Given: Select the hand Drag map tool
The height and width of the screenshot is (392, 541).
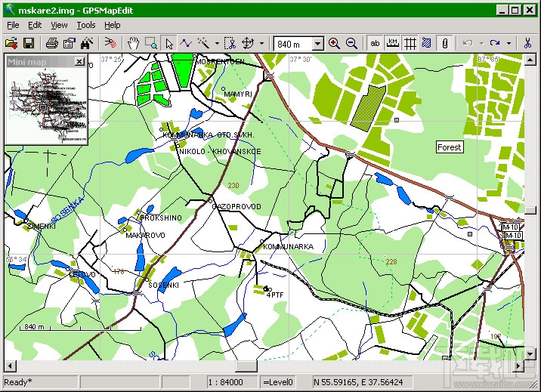Looking at the screenshot, I should coord(133,44).
